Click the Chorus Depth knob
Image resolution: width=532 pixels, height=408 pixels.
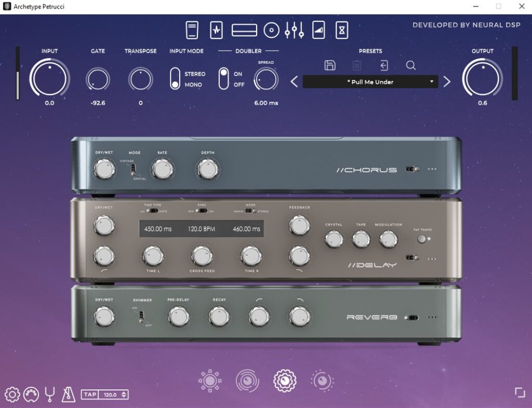coord(208,169)
